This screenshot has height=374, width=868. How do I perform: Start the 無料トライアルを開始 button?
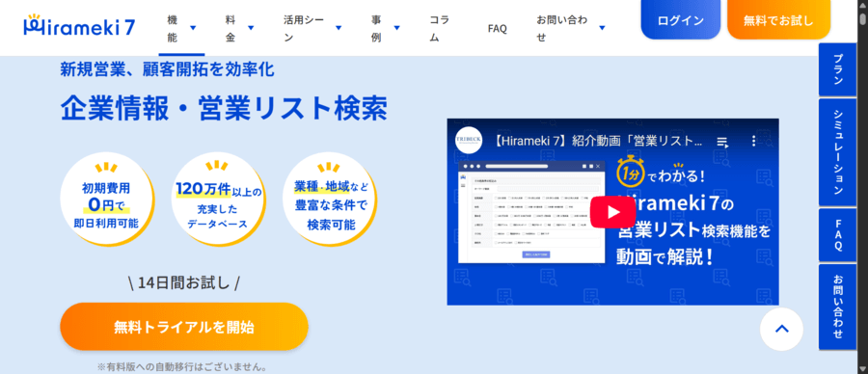(184, 327)
